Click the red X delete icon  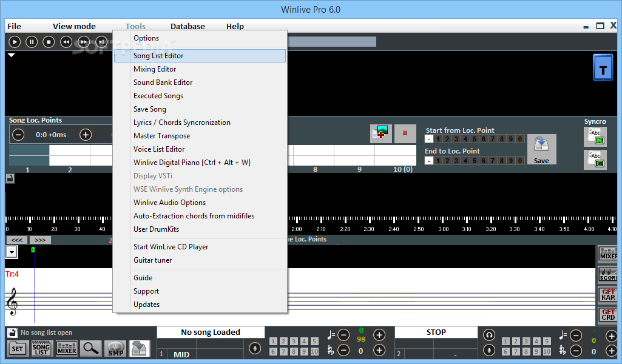coord(405,133)
